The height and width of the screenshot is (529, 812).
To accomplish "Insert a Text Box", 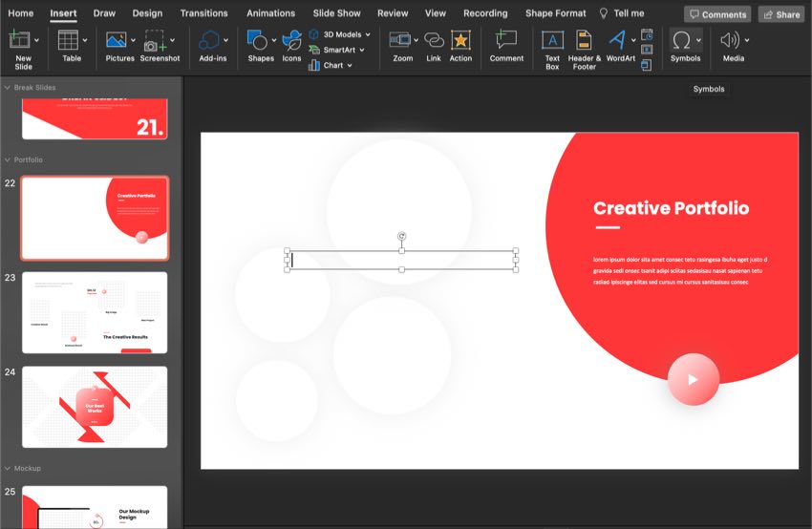I will (552, 40).
